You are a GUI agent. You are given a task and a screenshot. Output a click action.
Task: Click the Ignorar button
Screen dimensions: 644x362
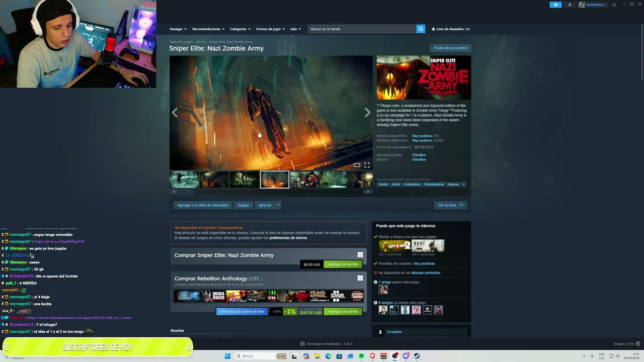265,205
